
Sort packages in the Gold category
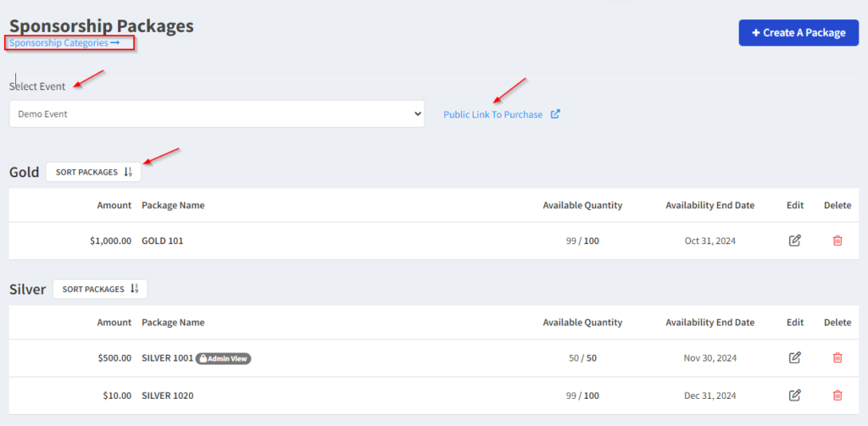pyautogui.click(x=93, y=172)
